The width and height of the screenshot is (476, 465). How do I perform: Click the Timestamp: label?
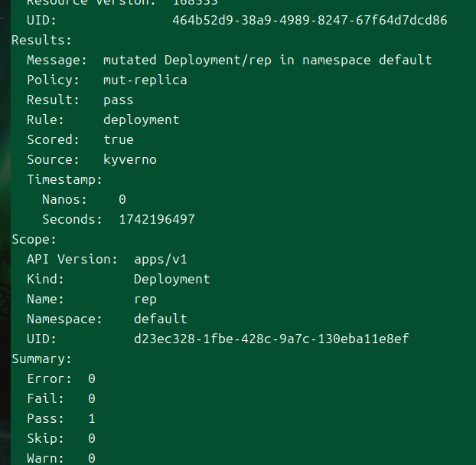(x=64, y=179)
